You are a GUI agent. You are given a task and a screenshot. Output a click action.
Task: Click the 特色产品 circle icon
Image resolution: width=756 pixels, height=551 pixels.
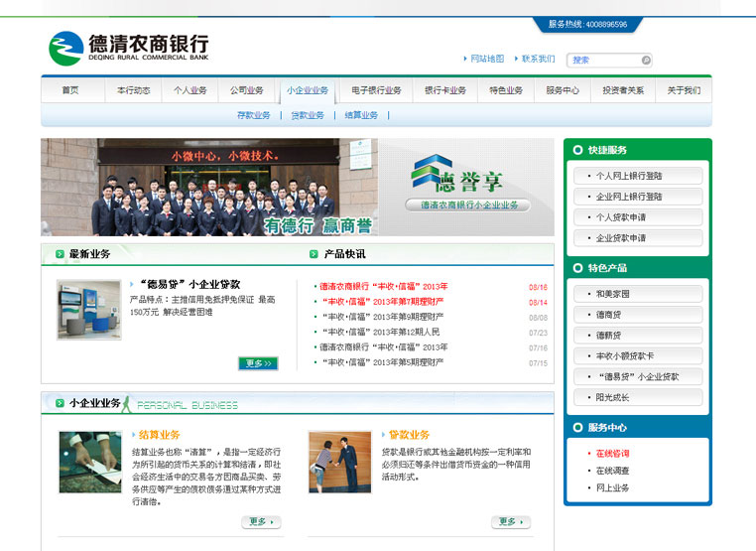click(x=577, y=268)
